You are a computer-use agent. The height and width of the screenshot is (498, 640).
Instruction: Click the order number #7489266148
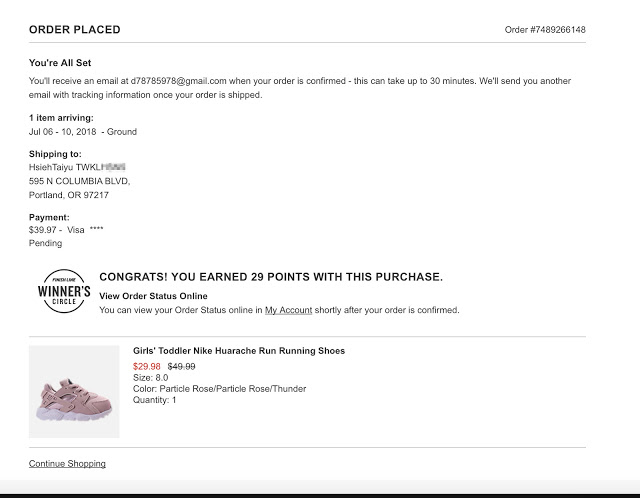click(x=545, y=30)
